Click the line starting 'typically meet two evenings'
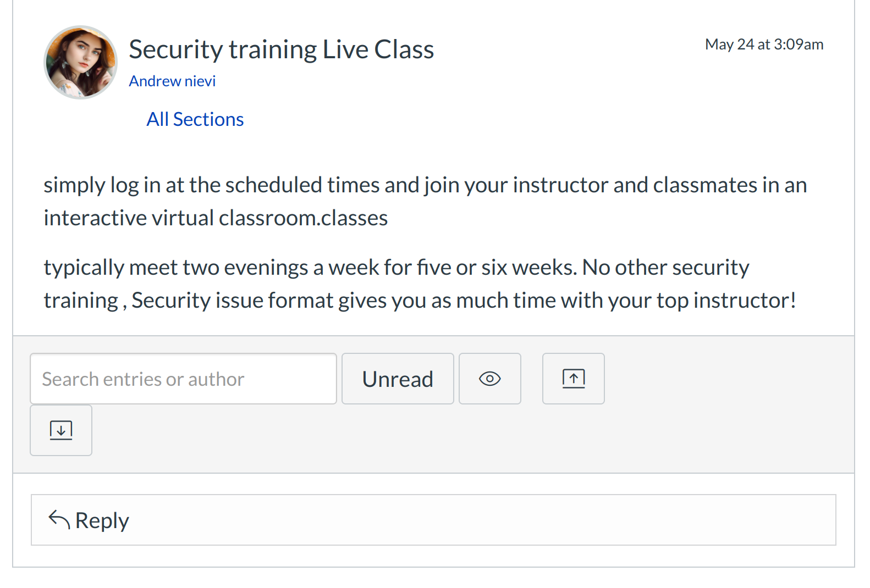This screenshot has width=870, height=588. 396,268
